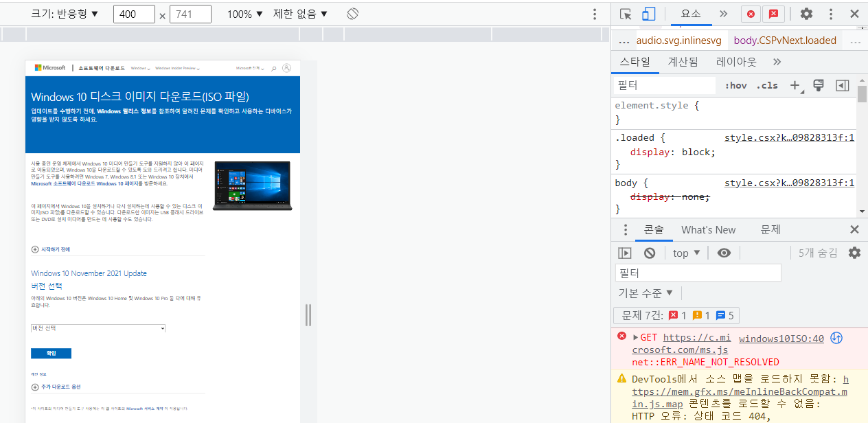The image size is (868, 423).
Task: Open style.csx link for body rule
Action: tap(789, 183)
